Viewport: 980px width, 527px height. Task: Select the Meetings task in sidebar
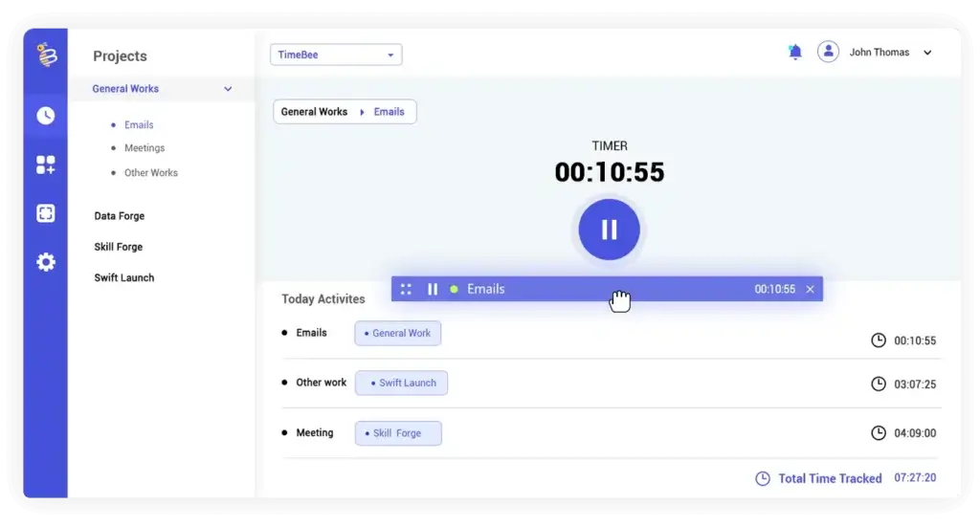coord(145,148)
